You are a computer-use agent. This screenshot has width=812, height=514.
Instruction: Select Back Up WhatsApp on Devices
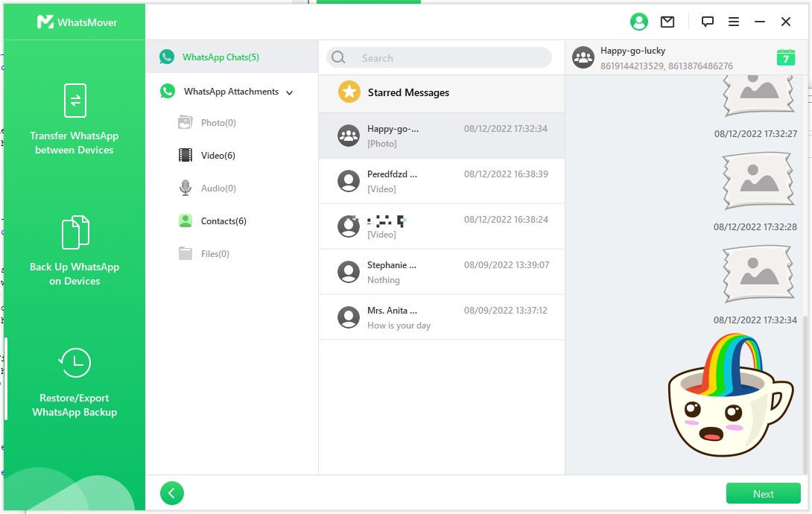[74, 250]
